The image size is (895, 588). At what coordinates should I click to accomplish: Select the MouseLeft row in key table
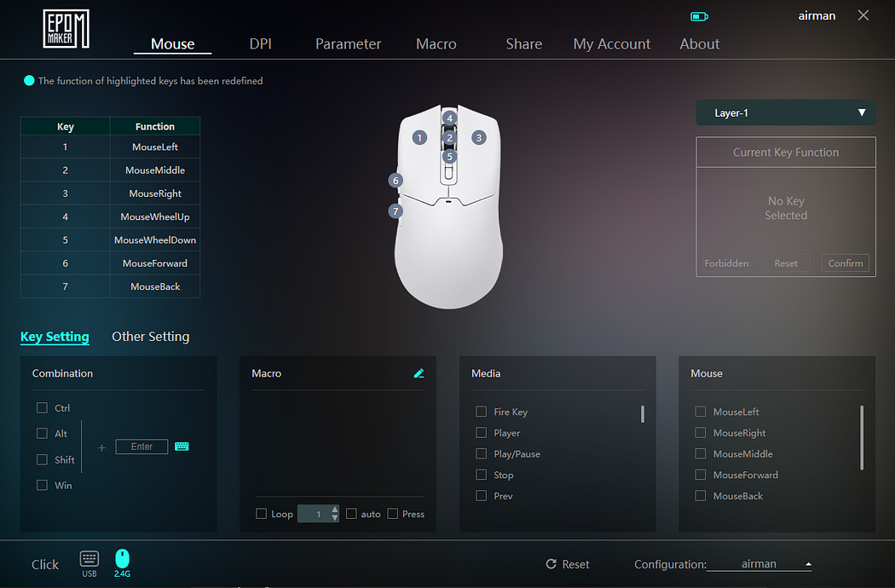110,147
